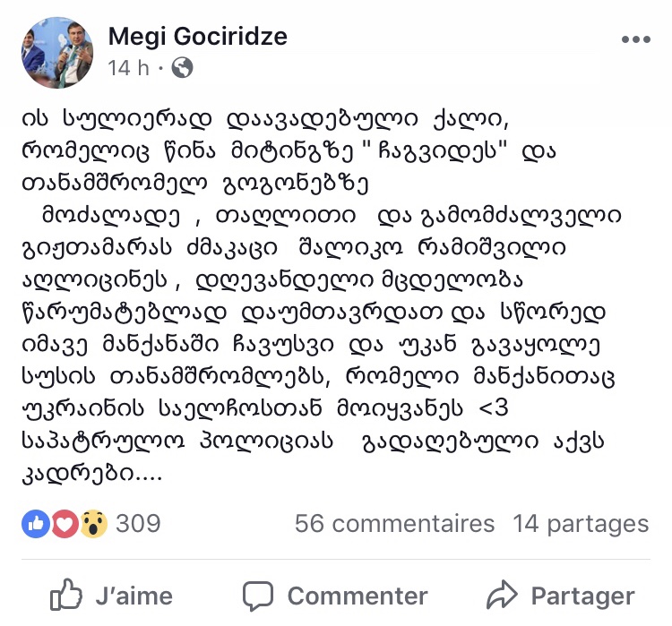Open the 14 h timestamp link
The image size is (672, 626).
pos(128,68)
